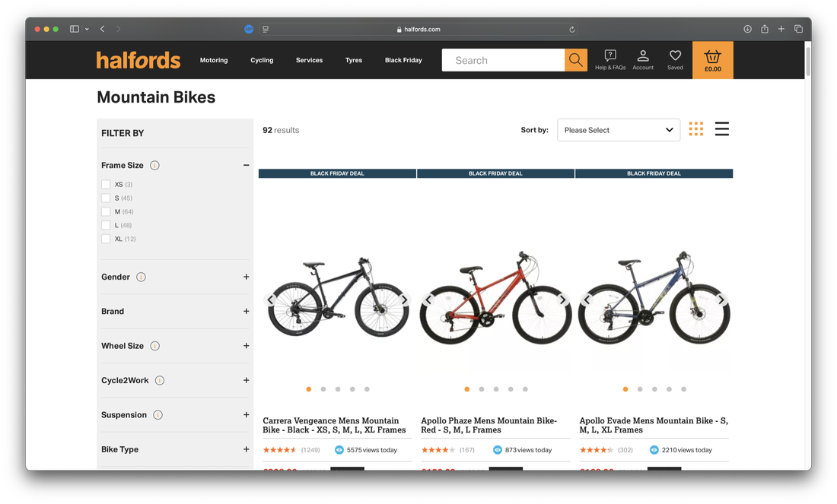Open a new Safari tab

[x=781, y=29]
